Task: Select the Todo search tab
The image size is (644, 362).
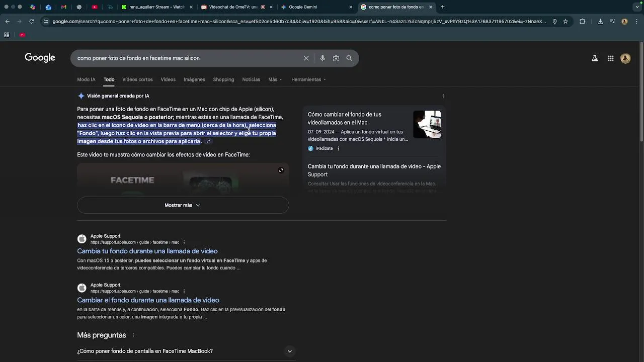Action: click(109, 79)
